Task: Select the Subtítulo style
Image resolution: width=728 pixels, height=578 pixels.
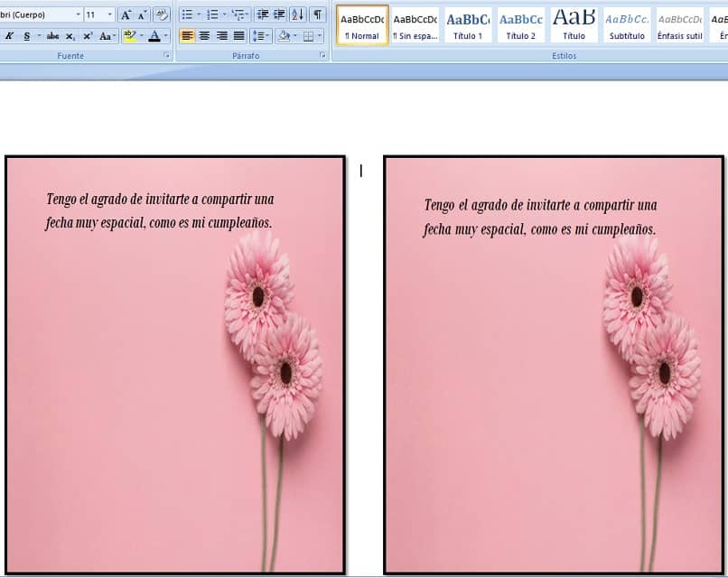Action: (626, 24)
